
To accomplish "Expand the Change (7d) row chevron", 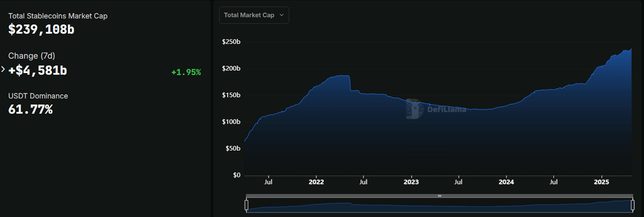I will tap(3, 69).
